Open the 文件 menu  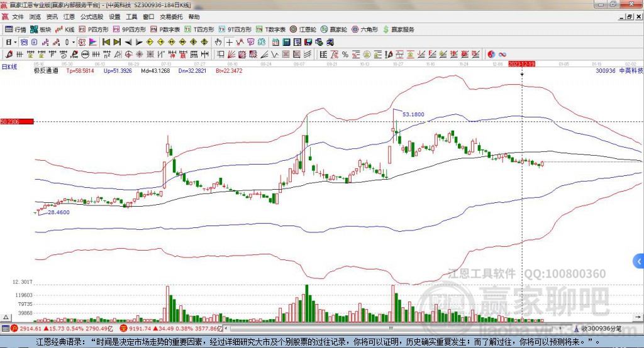18,17
